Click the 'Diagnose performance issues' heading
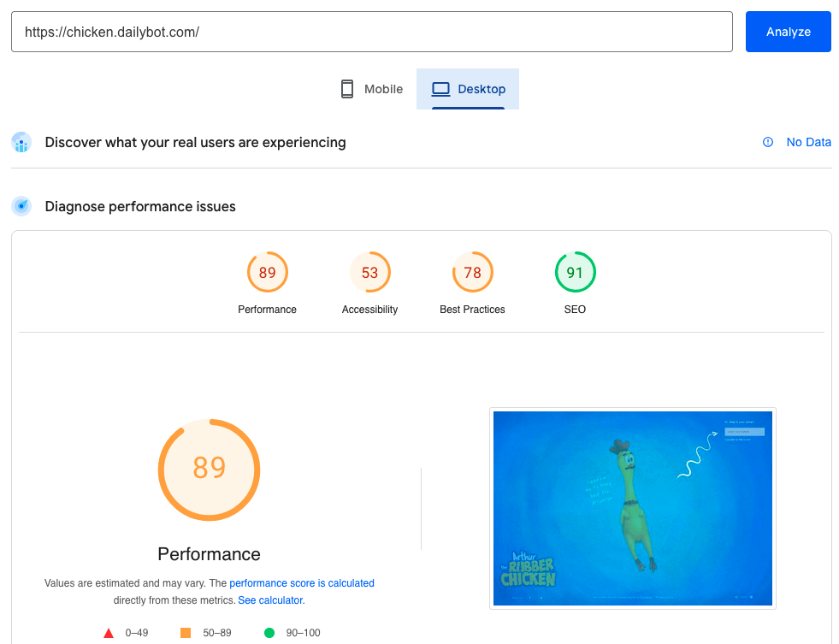This screenshot has height=644, width=839. 140,206
